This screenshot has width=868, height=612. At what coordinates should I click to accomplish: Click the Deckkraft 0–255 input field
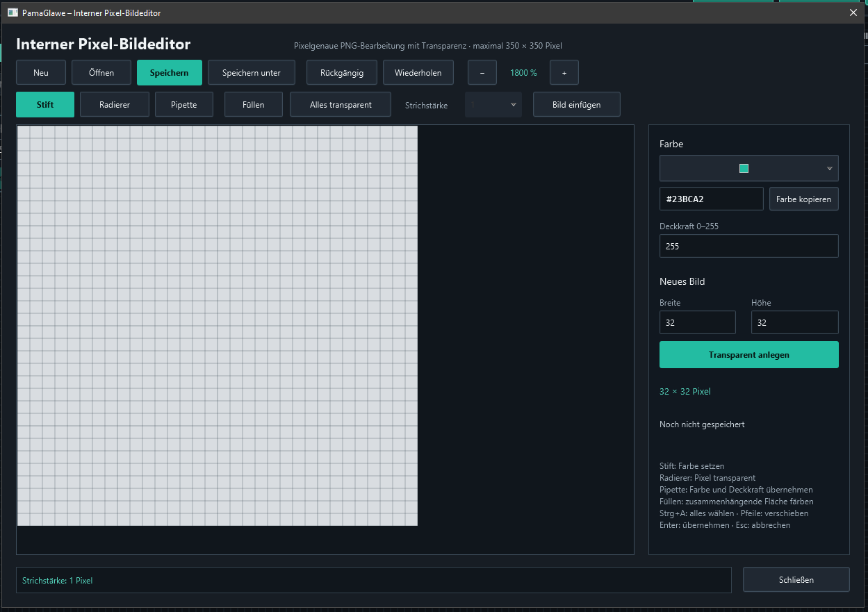pos(748,246)
